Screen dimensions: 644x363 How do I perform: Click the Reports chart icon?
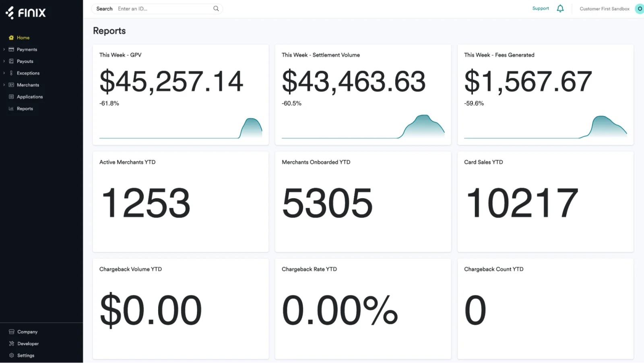pos(11,108)
